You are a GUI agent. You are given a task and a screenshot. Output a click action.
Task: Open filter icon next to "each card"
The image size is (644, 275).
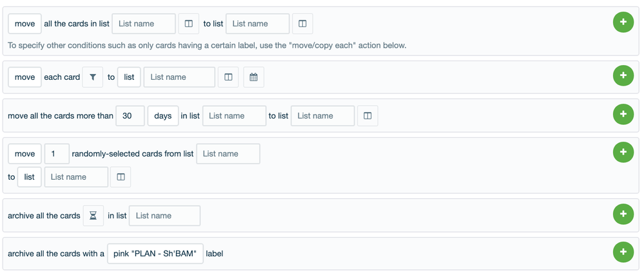[93, 77]
